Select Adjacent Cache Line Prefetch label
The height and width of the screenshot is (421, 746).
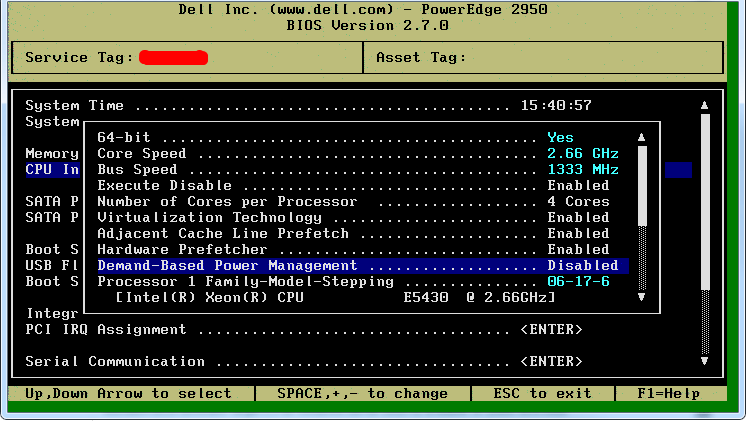point(223,234)
